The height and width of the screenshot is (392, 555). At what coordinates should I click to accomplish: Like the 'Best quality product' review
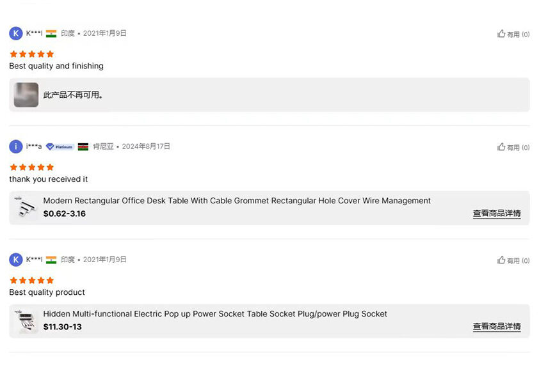click(513, 260)
